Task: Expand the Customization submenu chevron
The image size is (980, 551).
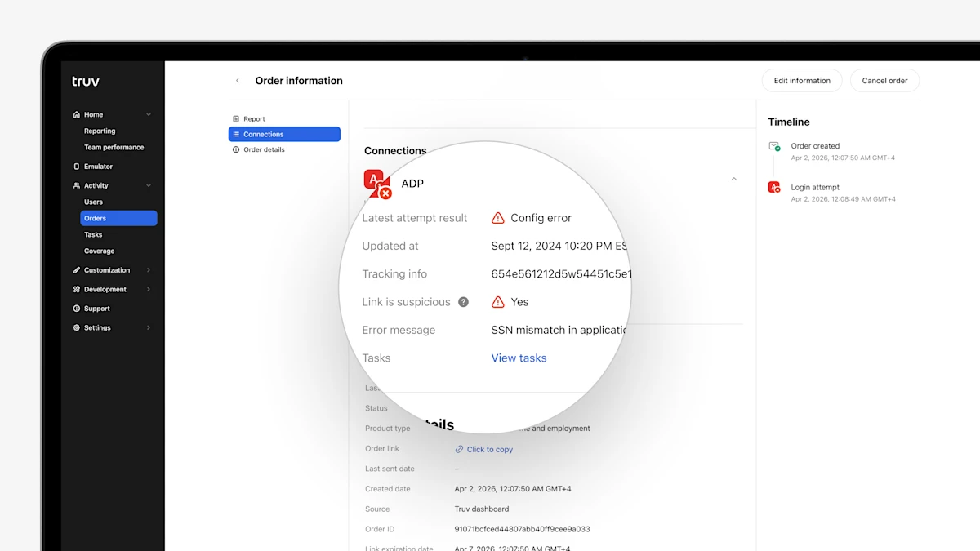Action: click(x=149, y=270)
